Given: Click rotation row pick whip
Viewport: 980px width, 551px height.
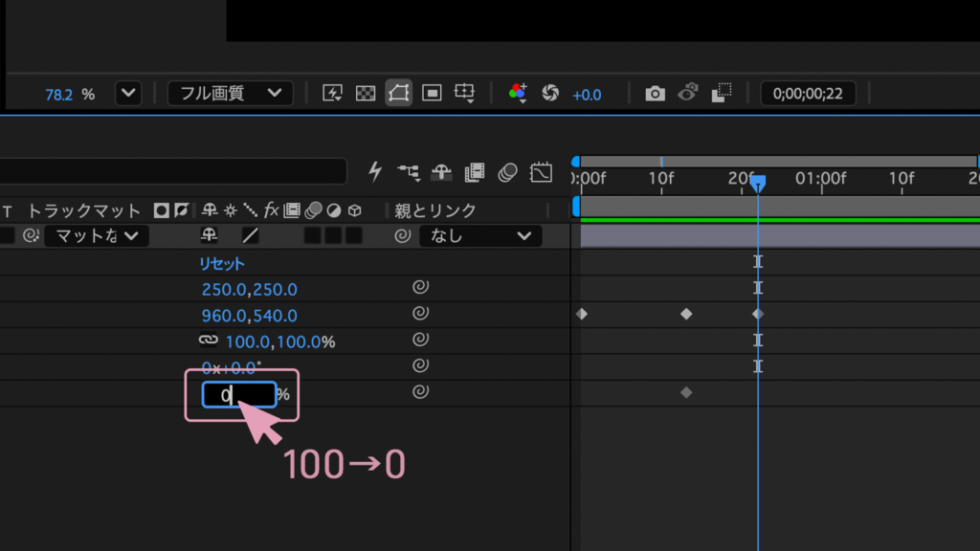Looking at the screenshot, I should click(x=421, y=365).
